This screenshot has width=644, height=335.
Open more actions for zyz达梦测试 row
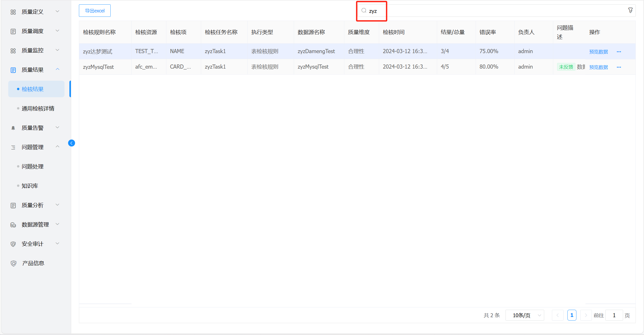pos(619,52)
